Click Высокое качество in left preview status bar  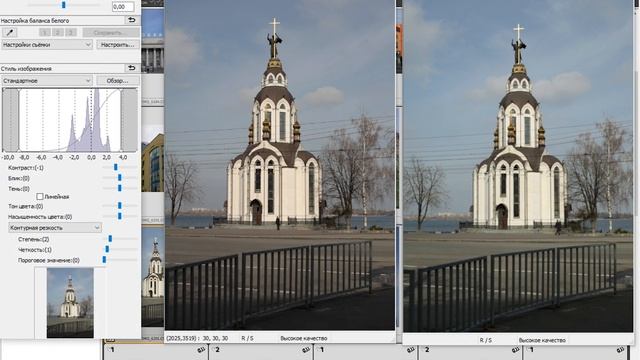coord(304,338)
